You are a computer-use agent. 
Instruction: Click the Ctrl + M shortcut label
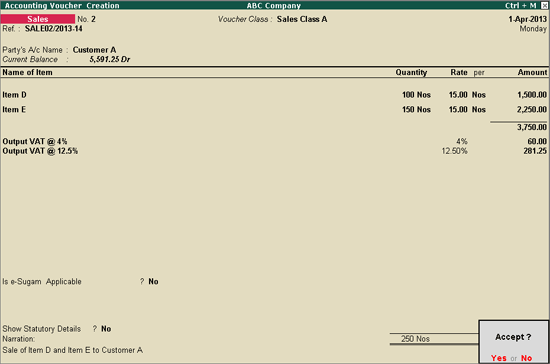pyautogui.click(x=521, y=6)
